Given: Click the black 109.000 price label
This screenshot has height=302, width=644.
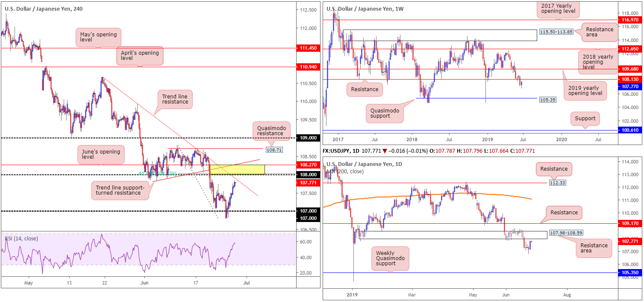Looking at the screenshot, I should (x=308, y=138).
